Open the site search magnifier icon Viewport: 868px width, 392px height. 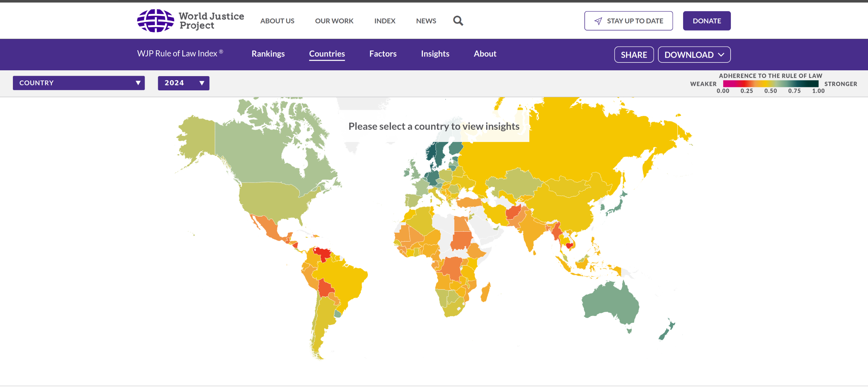tap(458, 21)
